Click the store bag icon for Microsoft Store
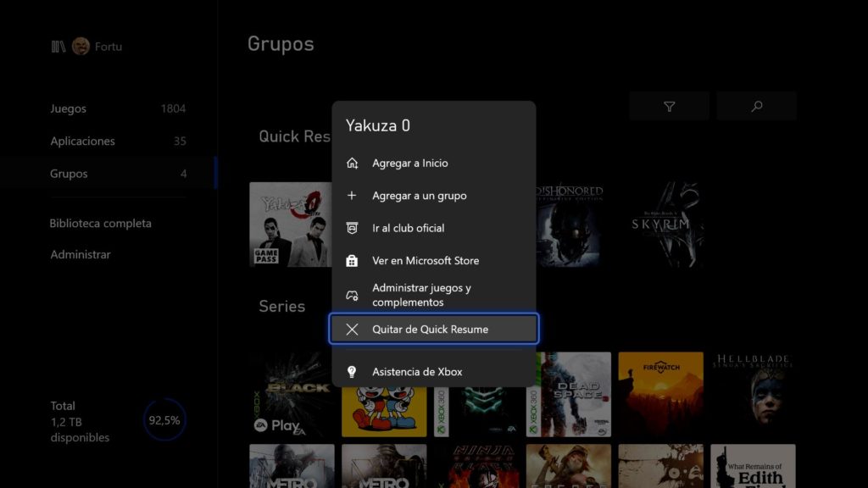The image size is (868, 488). [x=352, y=261]
